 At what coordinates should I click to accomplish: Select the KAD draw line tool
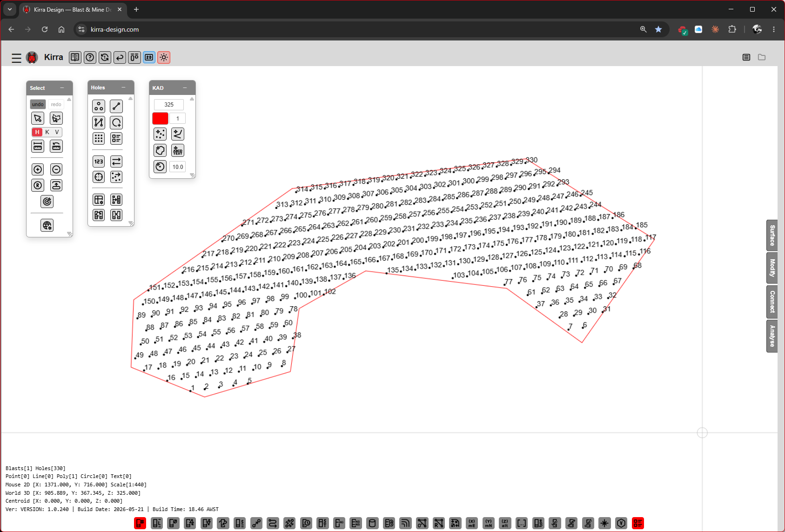click(x=178, y=134)
